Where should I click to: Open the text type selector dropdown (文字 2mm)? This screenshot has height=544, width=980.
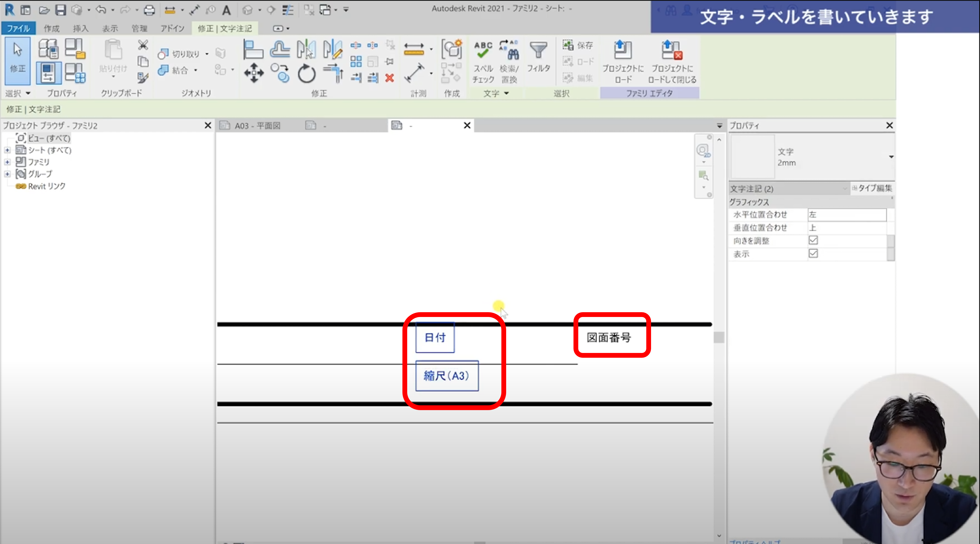891,157
